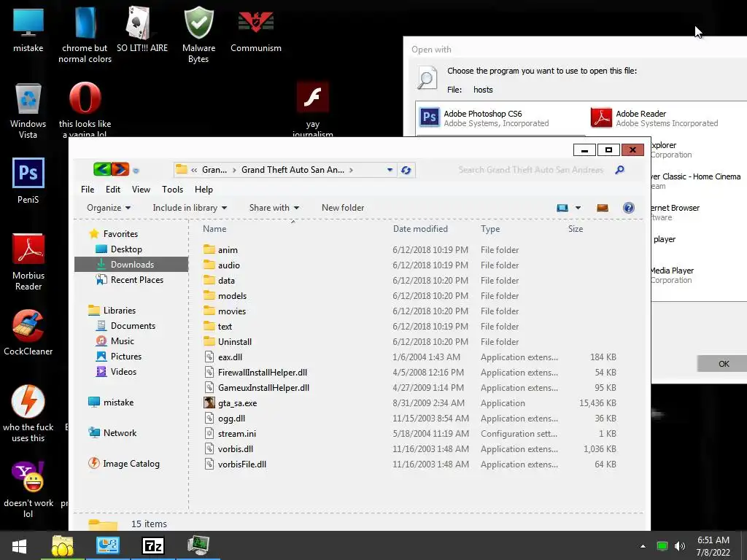Click the green Back arrow in Explorer
The width and height of the screenshot is (747, 560).
point(102,169)
